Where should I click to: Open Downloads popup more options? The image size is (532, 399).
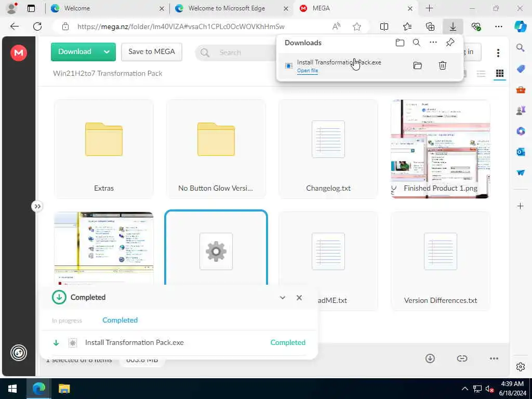(x=433, y=43)
